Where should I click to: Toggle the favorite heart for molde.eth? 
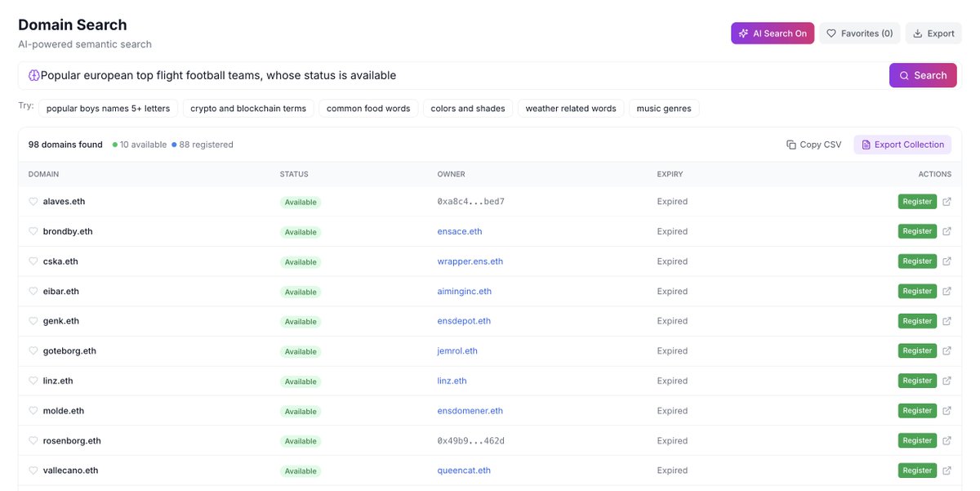coord(33,410)
